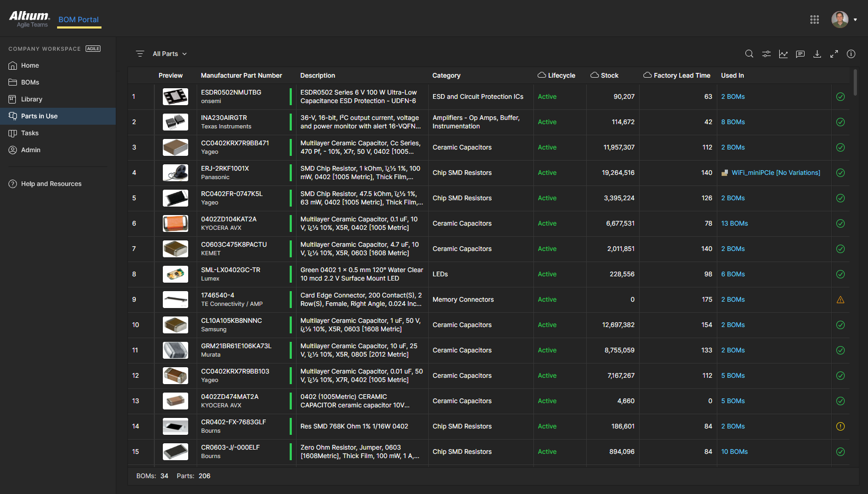
Task: Open the comments panel icon
Action: 800,54
